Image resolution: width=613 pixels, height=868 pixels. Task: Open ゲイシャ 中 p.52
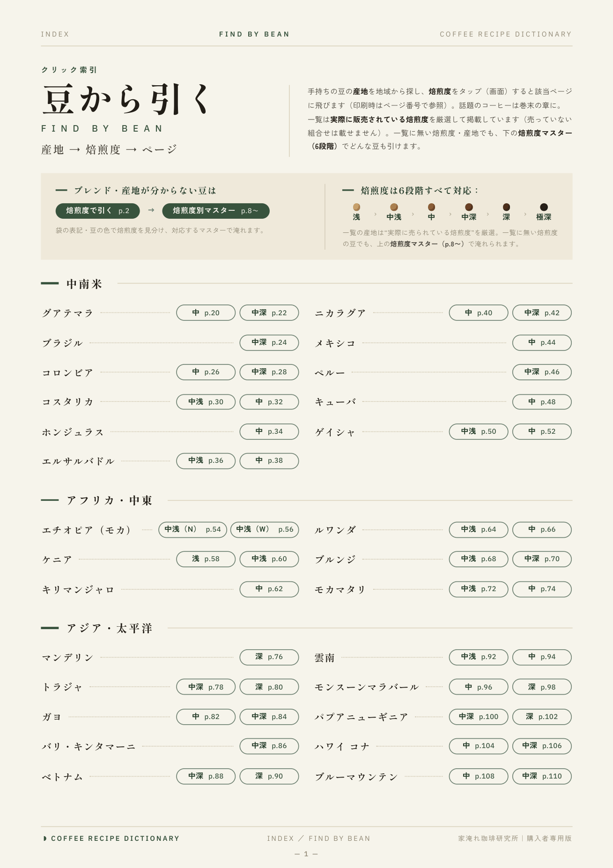[x=542, y=431]
